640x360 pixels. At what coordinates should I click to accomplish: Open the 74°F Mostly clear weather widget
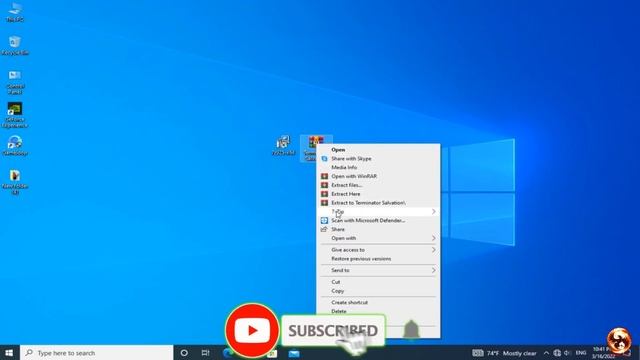tap(504, 353)
